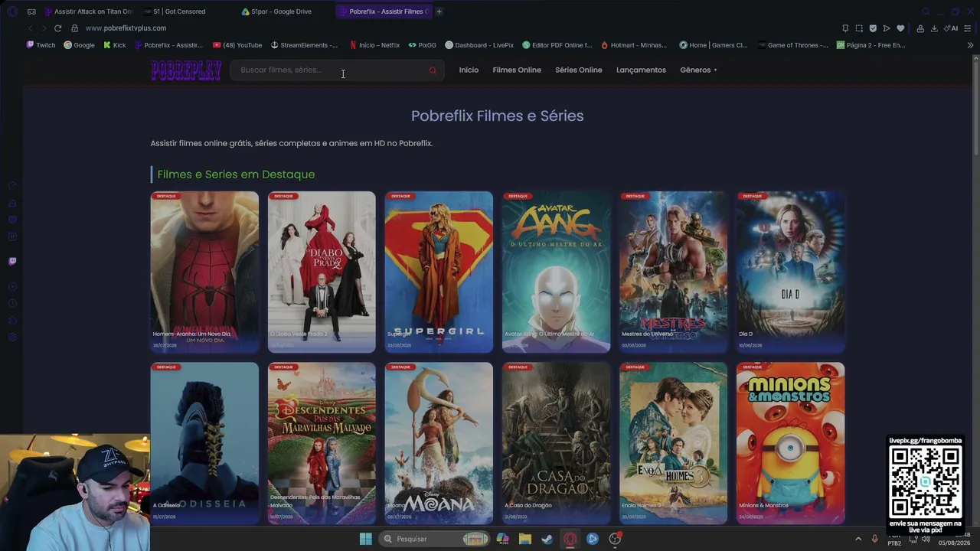This screenshot has height=551, width=980.
Task: Open the YouTube bookmark
Action: 237,45
